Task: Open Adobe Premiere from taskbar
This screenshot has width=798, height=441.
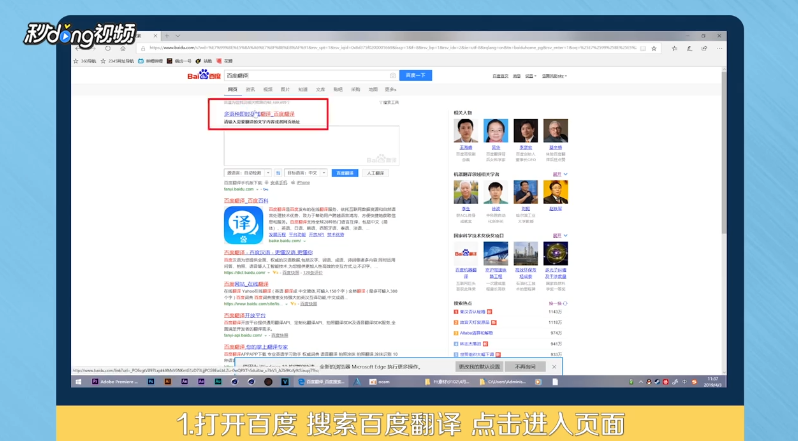Action: (115, 381)
